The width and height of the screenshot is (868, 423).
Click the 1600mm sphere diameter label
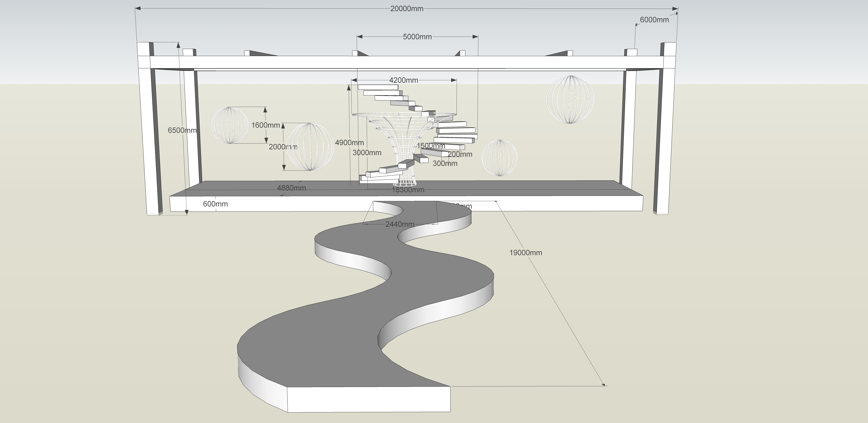265,125
